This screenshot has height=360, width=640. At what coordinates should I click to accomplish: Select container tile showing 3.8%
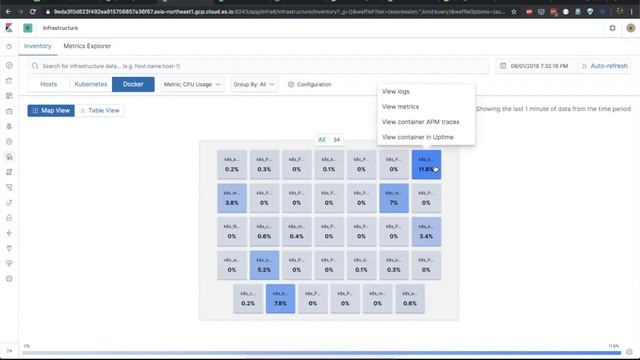click(x=232, y=198)
